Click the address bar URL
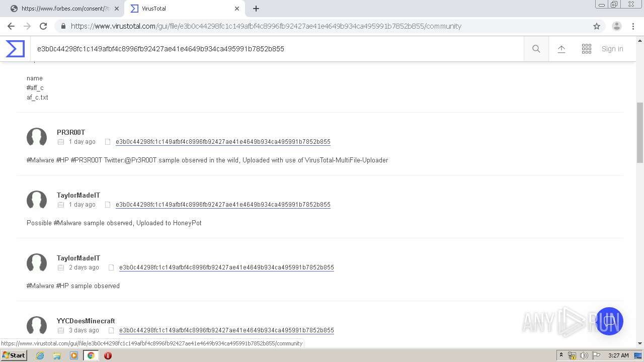The height and width of the screenshot is (362, 644). coord(266,26)
